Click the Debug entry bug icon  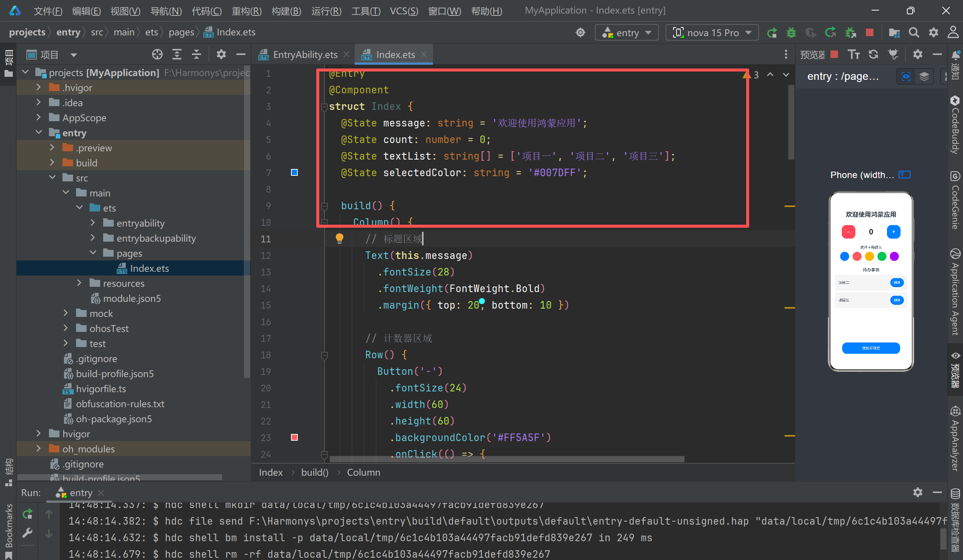[x=791, y=33]
